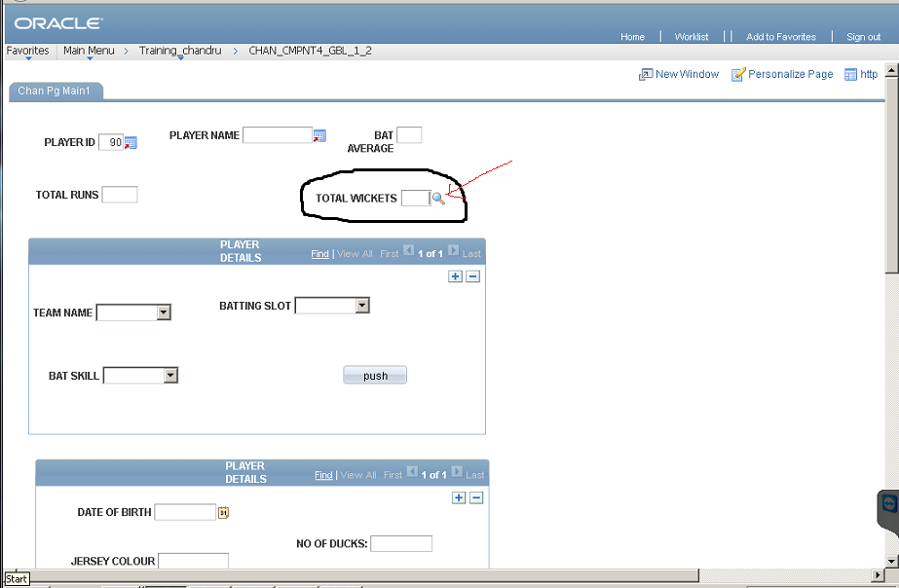Click the push button
This screenshot has width=899, height=588.
[374, 375]
